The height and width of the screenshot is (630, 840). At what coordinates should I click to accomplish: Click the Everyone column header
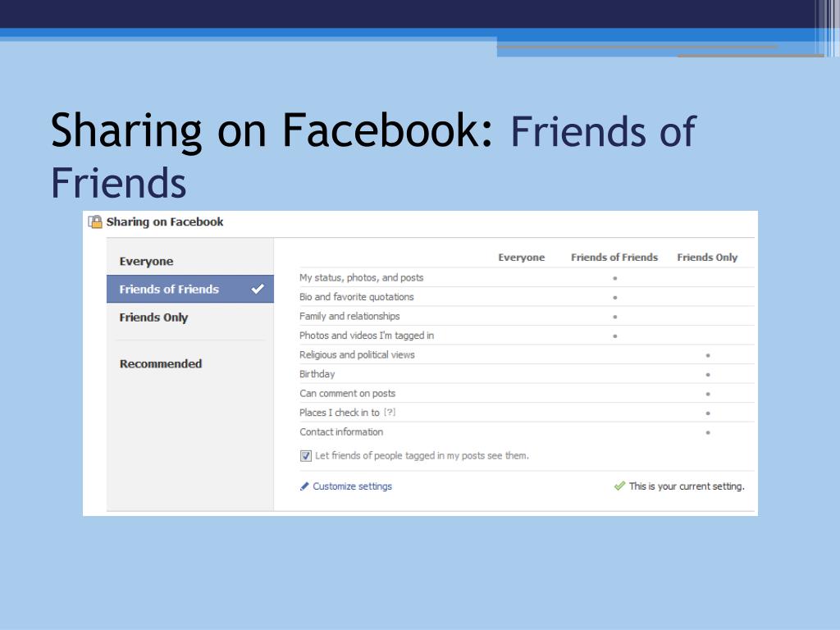521,258
